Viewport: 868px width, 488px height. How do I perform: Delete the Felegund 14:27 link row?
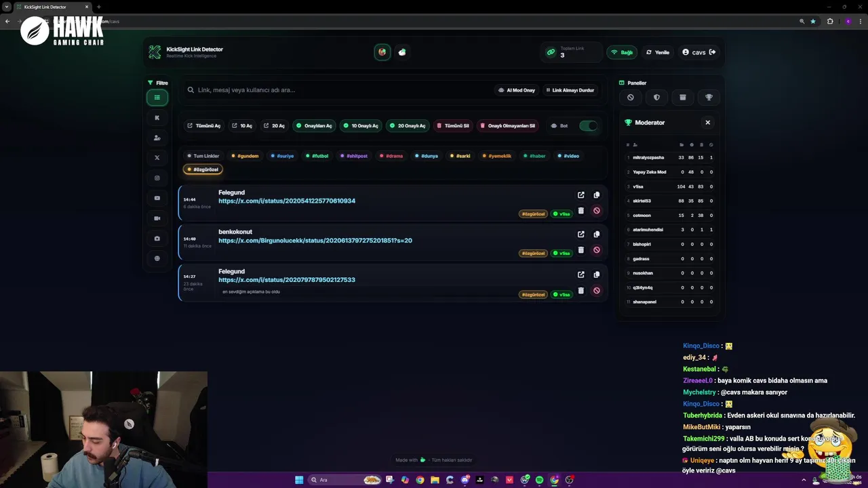[580, 291]
